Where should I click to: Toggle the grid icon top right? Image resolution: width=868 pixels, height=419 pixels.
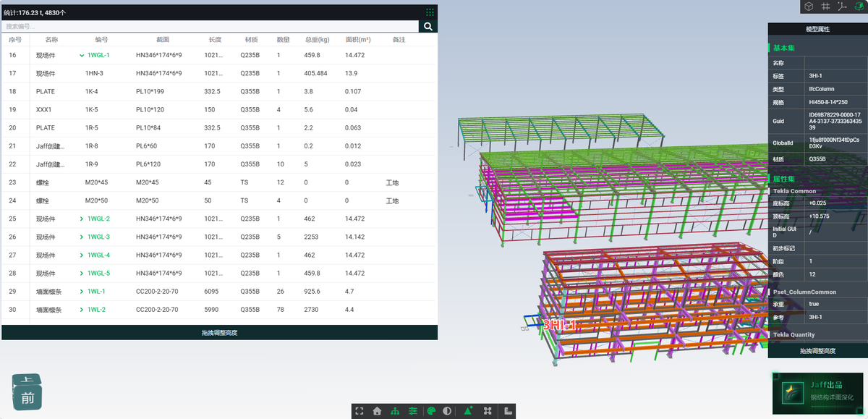[825, 7]
